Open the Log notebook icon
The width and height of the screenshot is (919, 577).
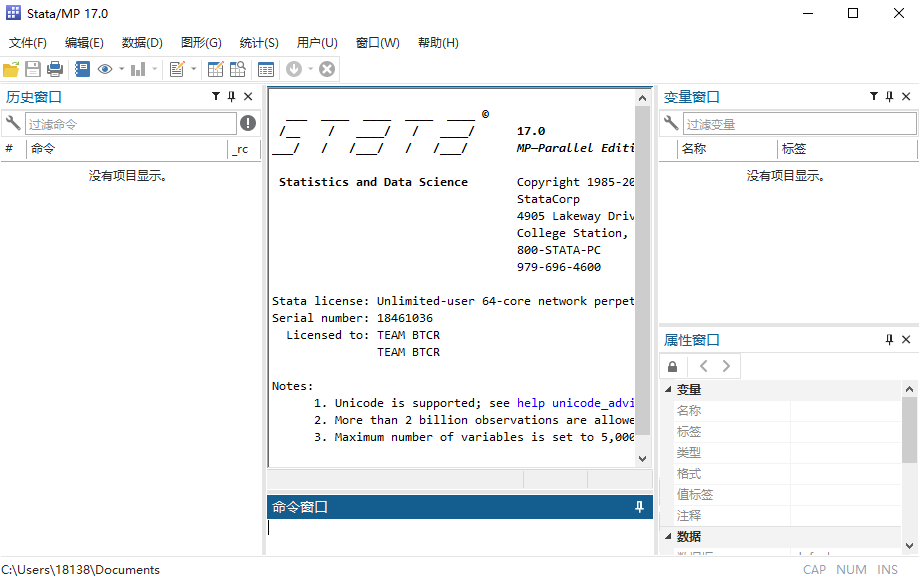[83, 69]
